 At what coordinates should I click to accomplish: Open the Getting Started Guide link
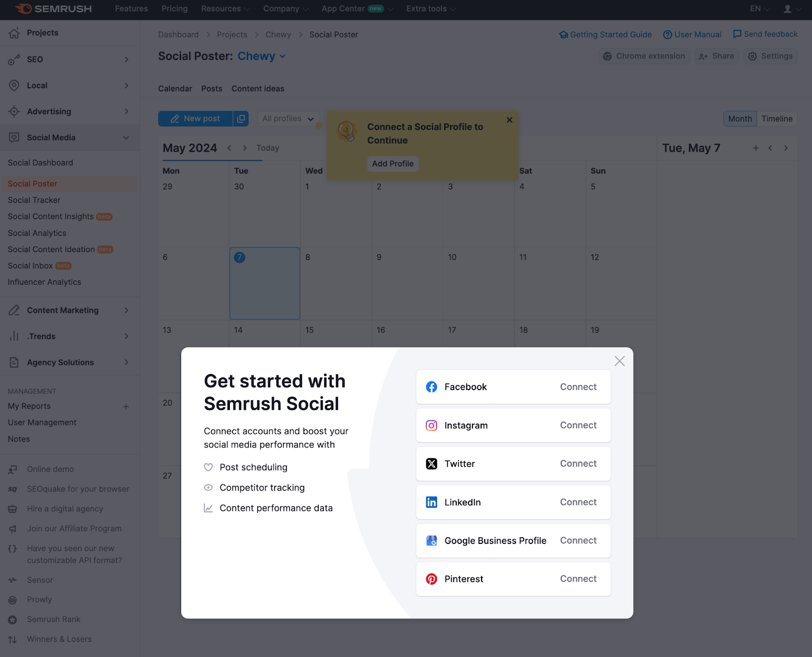605,34
